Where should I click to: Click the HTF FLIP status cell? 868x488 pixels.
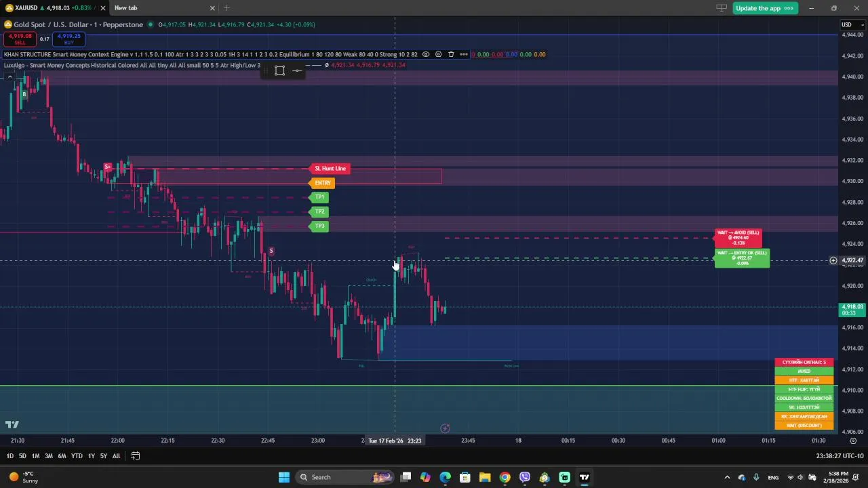pos(804,390)
